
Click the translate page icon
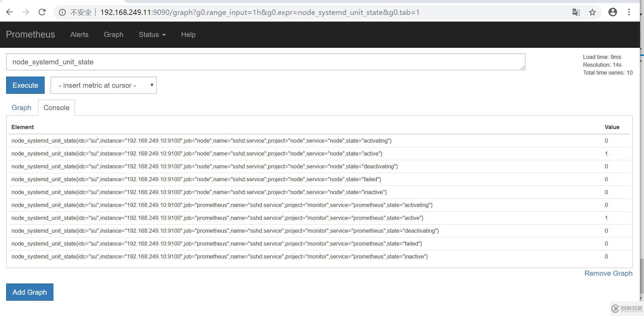pos(576,12)
